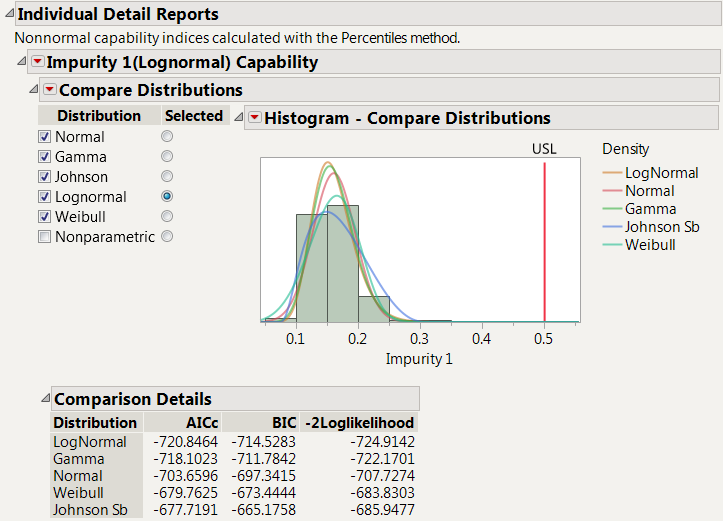This screenshot has height=521, width=723.
Task: Click the BIC value -665.1758
Action: coord(263,510)
